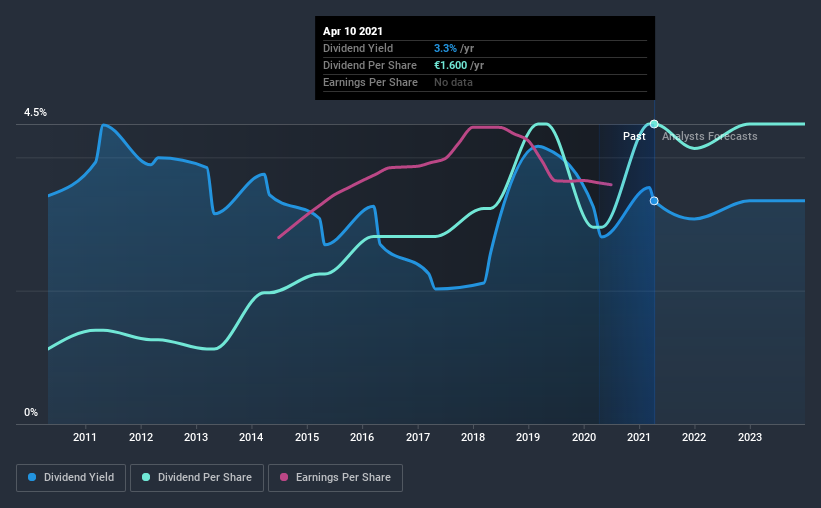Click the 2020 x-axis label

click(584, 437)
